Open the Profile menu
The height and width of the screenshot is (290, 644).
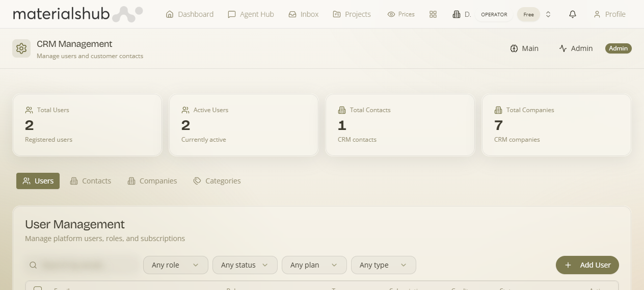coord(609,14)
